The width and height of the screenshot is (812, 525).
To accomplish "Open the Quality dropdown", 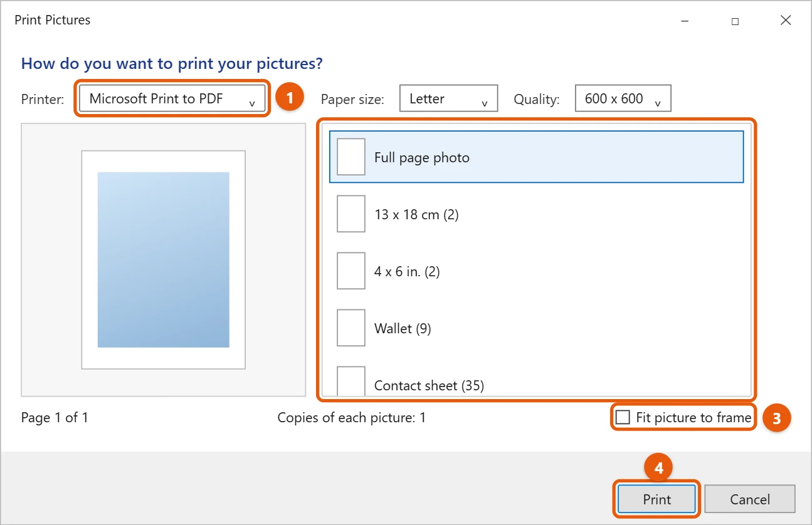I will (x=623, y=98).
